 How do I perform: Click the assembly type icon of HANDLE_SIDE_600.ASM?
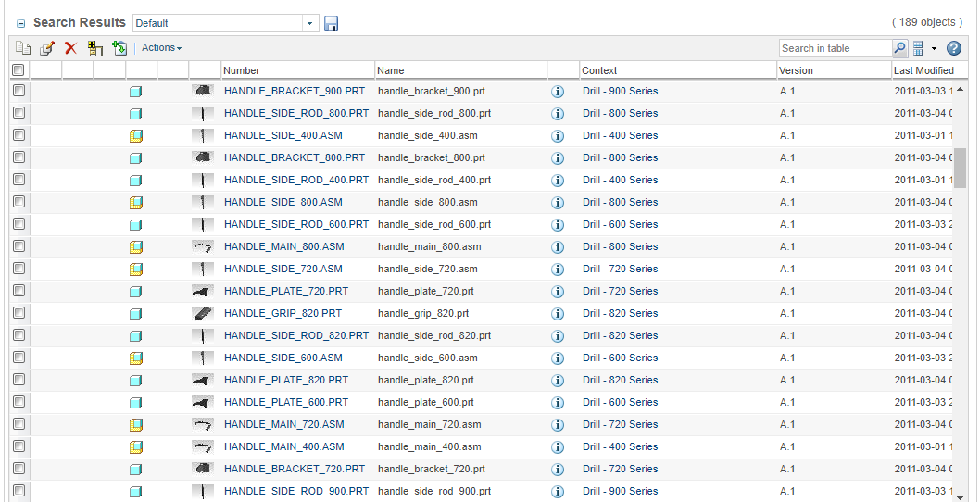(x=135, y=358)
